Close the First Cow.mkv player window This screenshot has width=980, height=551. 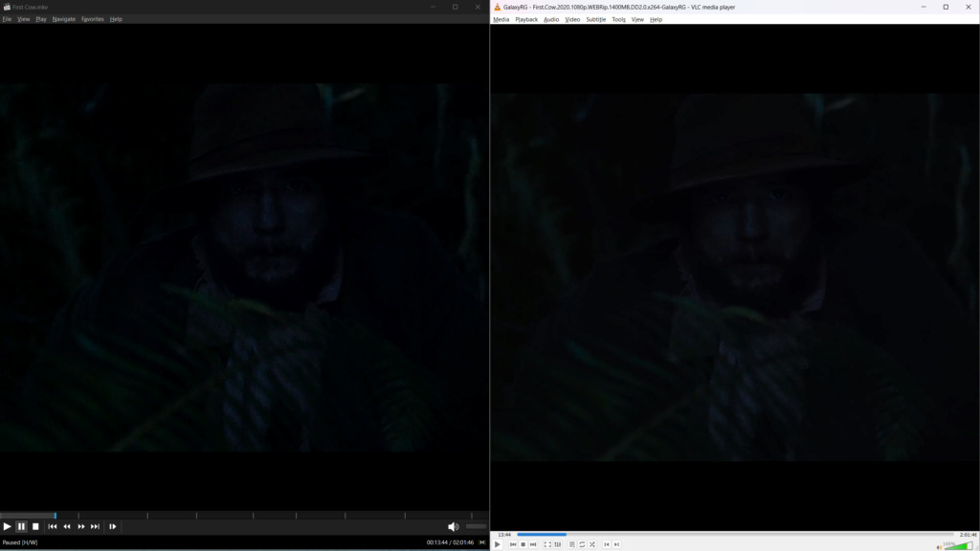[478, 7]
